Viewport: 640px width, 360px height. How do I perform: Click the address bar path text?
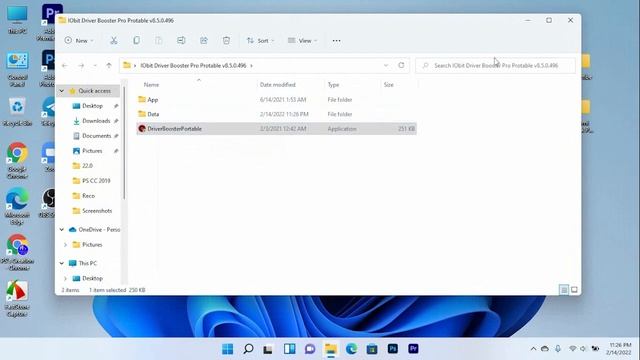[x=193, y=65]
